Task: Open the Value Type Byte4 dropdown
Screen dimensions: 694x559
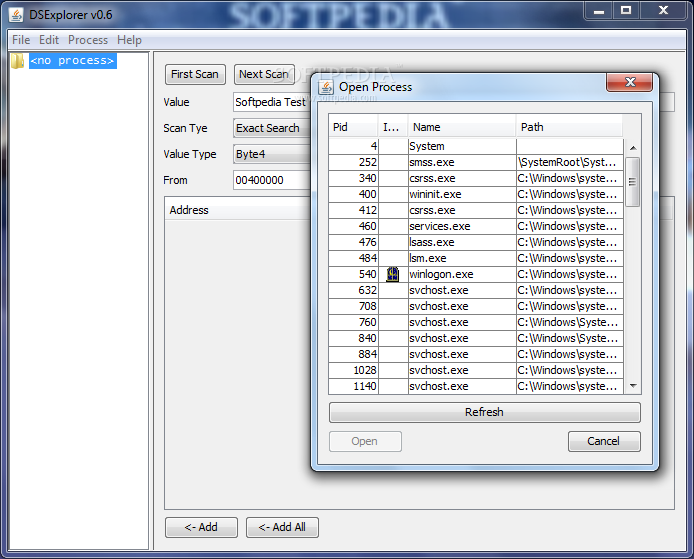Action: [x=272, y=154]
